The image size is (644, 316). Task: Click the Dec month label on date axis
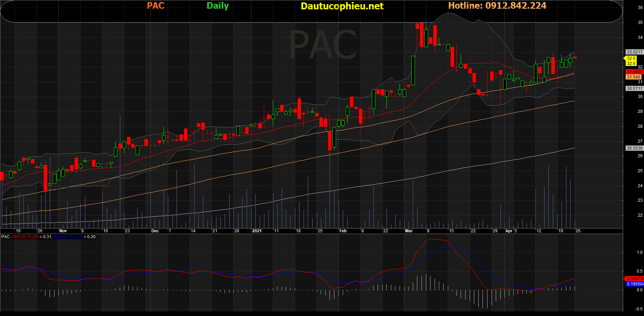(155, 231)
